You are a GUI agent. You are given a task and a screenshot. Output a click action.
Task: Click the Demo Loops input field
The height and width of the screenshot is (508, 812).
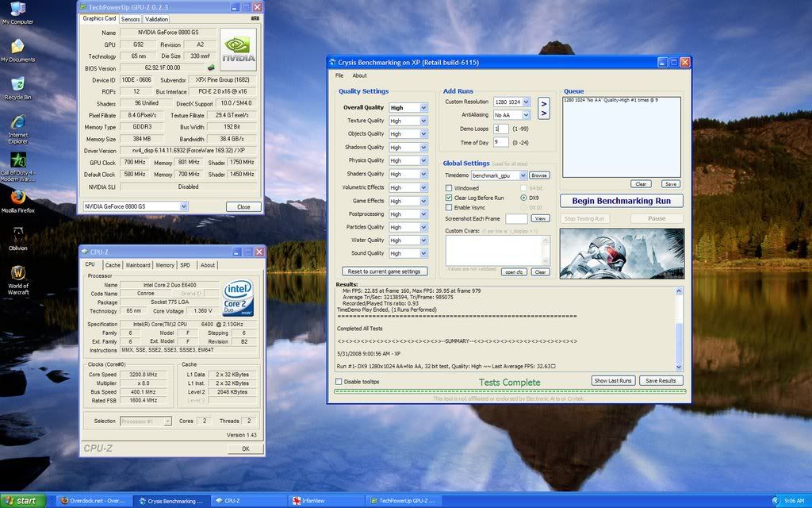501,129
